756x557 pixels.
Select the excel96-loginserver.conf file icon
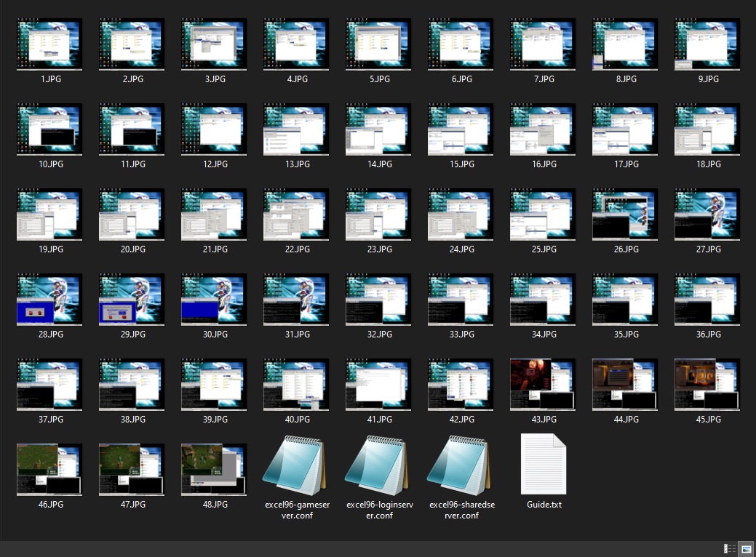coord(379,465)
